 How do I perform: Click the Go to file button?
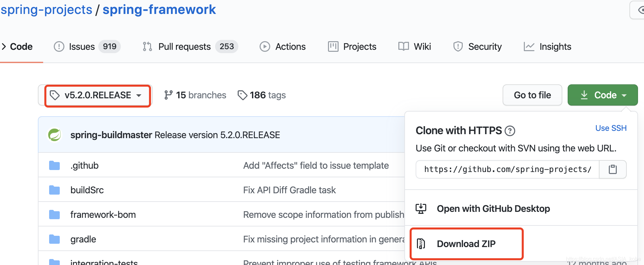coord(532,95)
